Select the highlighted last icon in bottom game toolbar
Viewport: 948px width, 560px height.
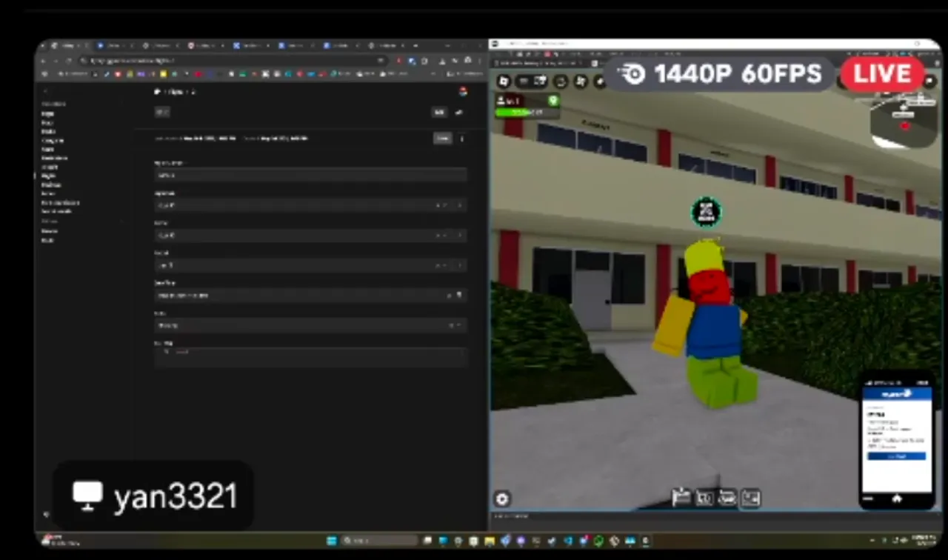point(751,498)
